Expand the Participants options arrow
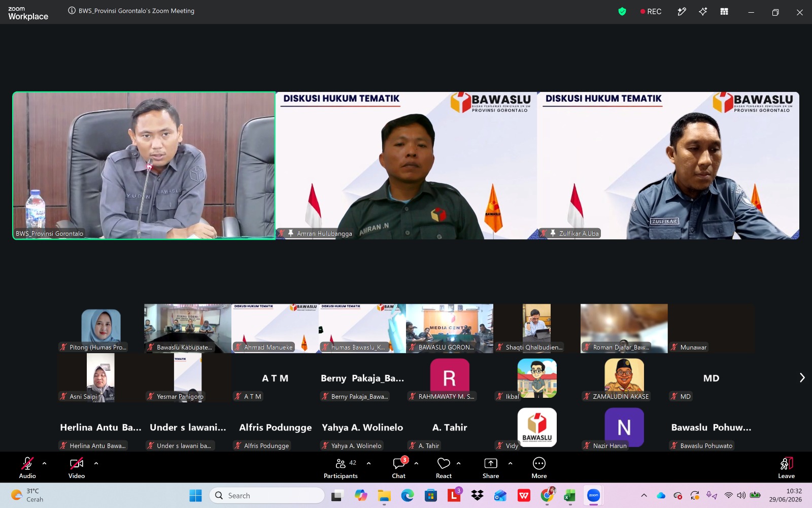The width and height of the screenshot is (812, 508). pos(368,463)
